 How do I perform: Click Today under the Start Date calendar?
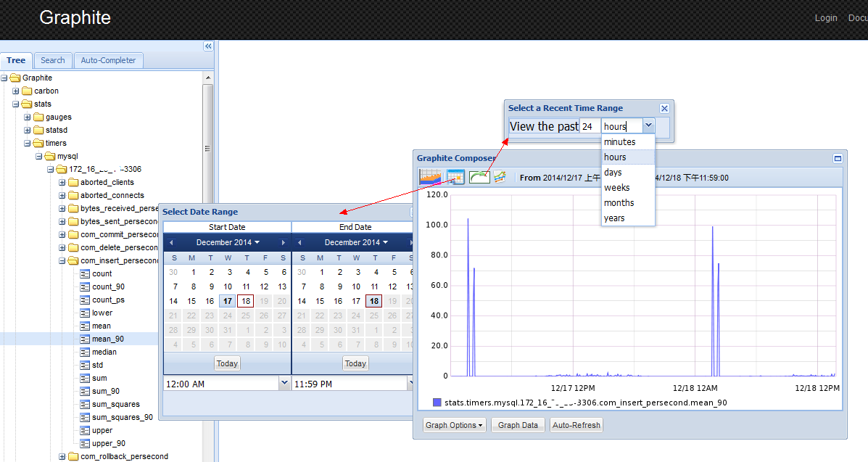[x=227, y=364]
